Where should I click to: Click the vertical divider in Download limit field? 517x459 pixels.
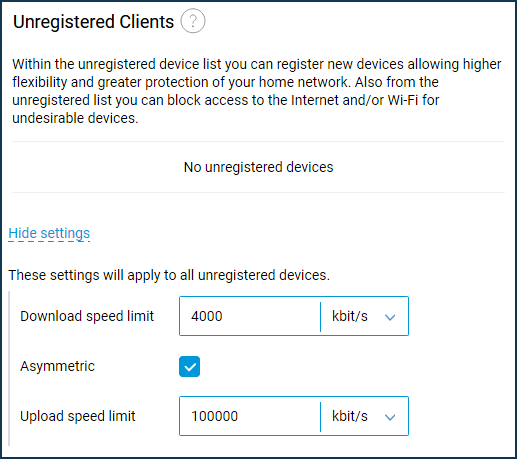click(320, 317)
